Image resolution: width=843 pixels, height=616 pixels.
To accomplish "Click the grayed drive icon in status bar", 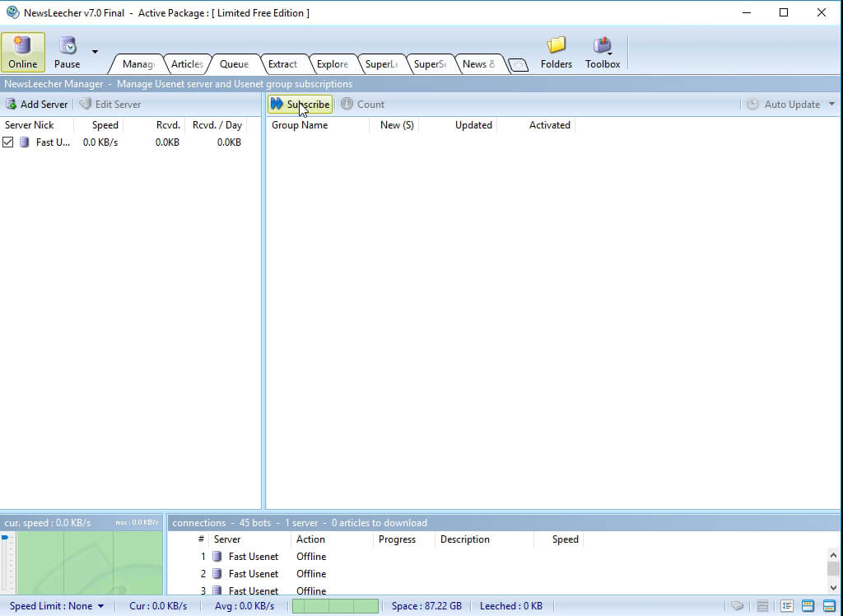I will coord(737,606).
